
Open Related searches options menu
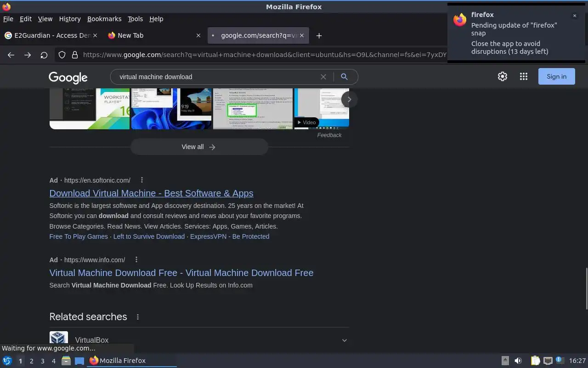click(x=137, y=317)
